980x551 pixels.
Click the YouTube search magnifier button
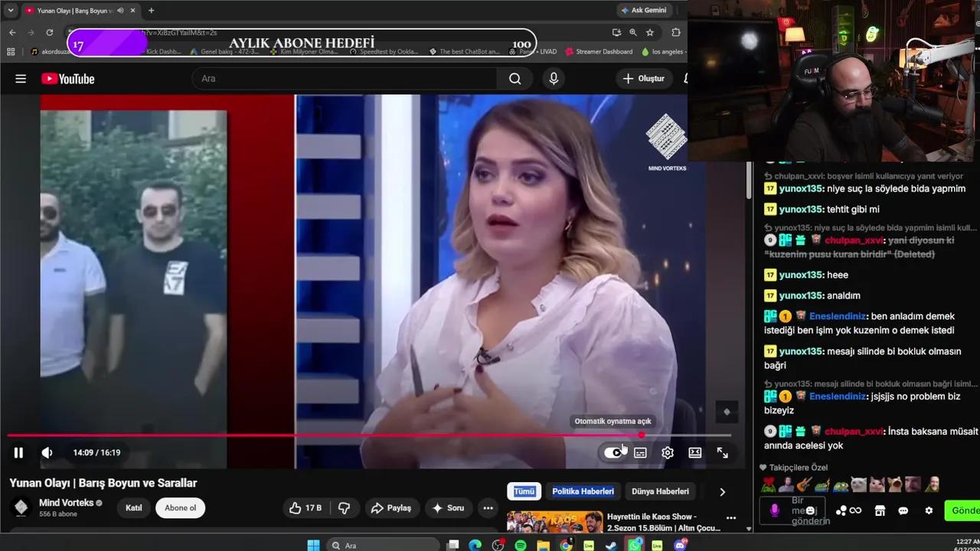[515, 79]
